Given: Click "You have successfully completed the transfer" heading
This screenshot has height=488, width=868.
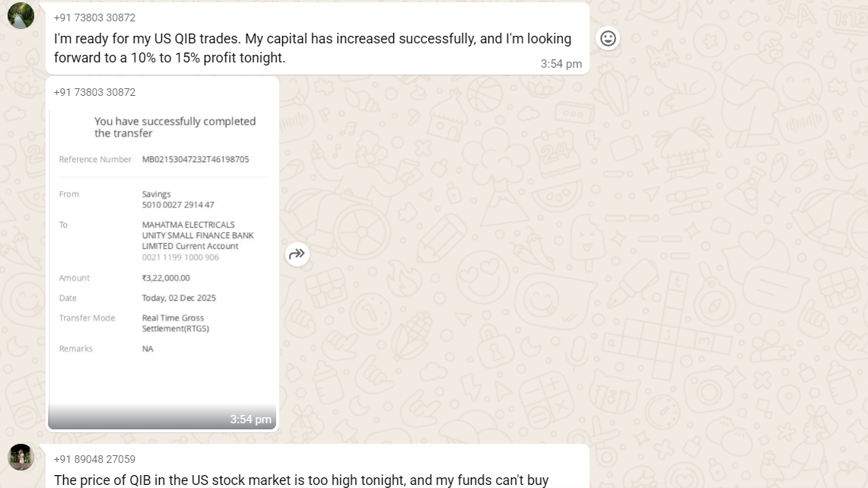Looking at the screenshot, I should (175, 127).
